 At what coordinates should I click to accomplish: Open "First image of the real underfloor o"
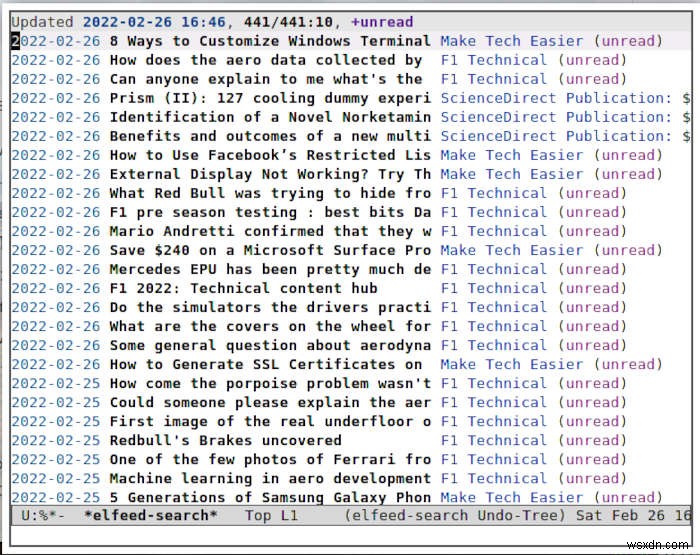tap(270, 421)
